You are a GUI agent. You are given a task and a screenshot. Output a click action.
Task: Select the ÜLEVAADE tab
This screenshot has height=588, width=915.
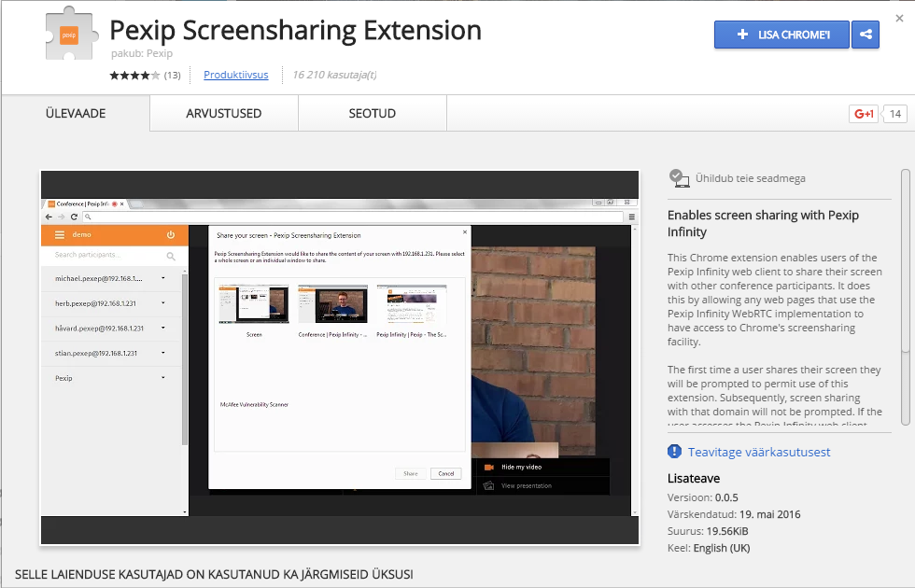point(76,114)
